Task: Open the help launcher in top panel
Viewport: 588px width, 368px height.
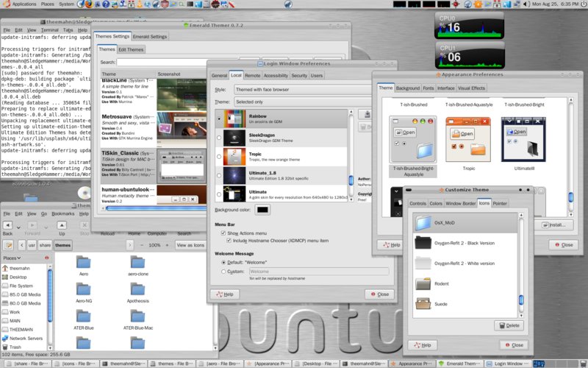Action: coord(106,4)
